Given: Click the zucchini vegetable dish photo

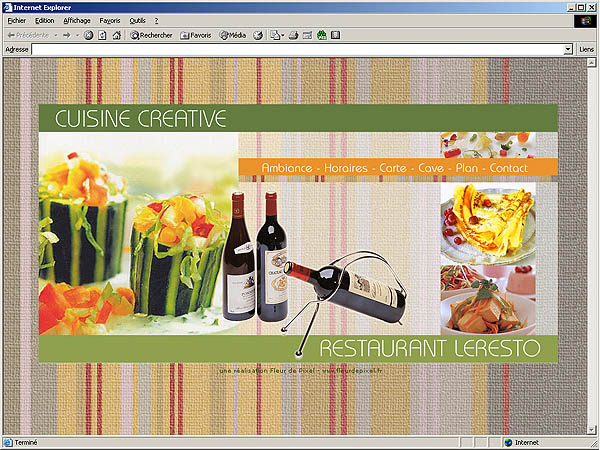Looking at the screenshot, I should [139, 233].
